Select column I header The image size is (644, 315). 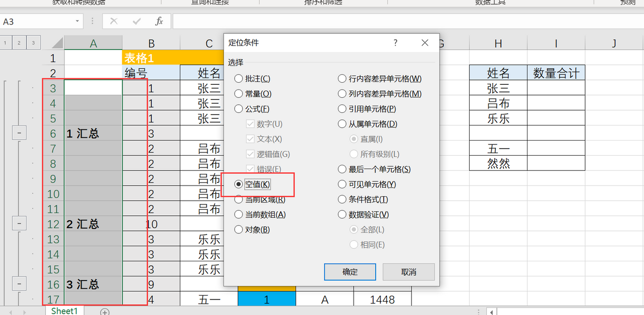coord(556,43)
